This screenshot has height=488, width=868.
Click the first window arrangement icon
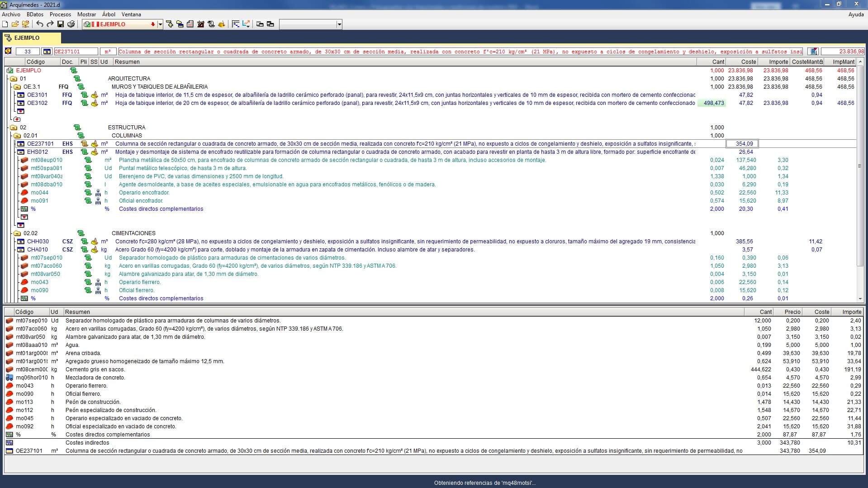click(x=260, y=24)
